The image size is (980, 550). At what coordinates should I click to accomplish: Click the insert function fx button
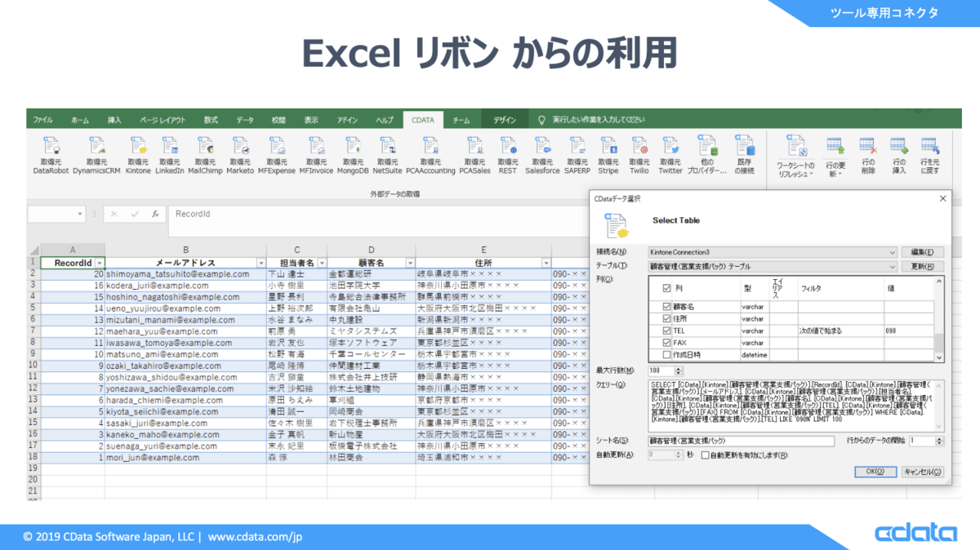coord(155,214)
